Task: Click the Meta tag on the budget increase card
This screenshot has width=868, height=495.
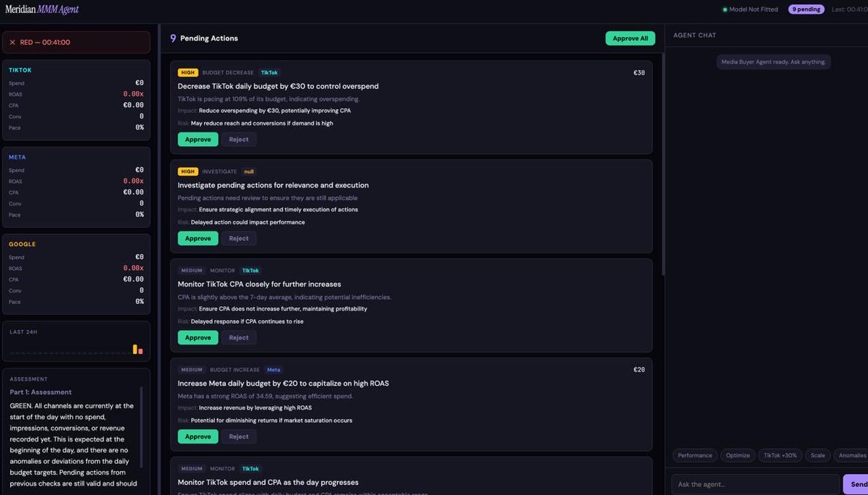Action: click(x=273, y=371)
